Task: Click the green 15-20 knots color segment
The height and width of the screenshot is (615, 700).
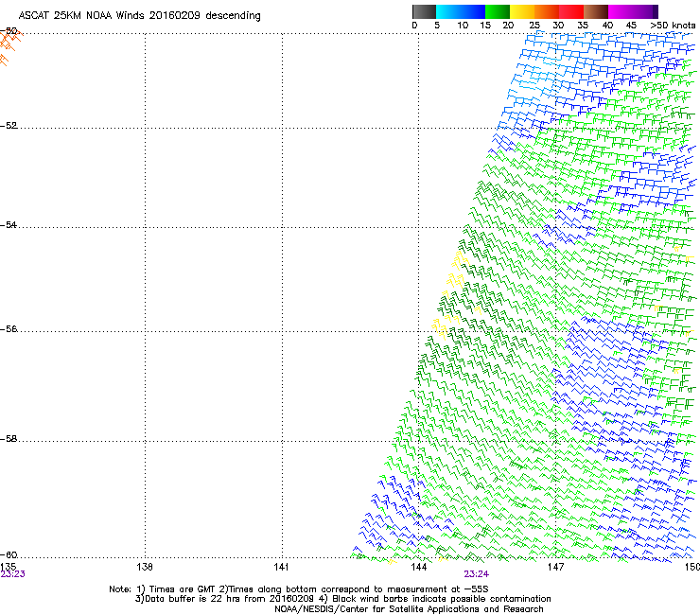Action: click(x=498, y=11)
